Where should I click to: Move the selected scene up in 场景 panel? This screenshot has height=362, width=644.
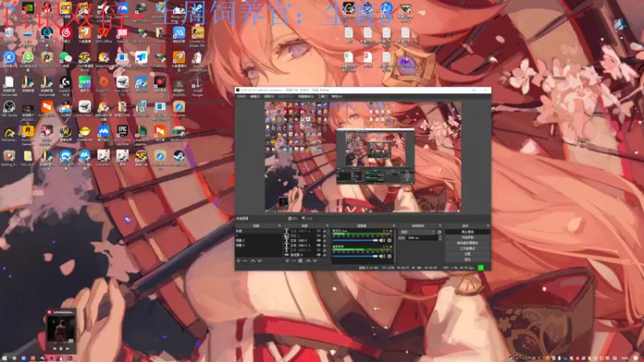[253, 261]
